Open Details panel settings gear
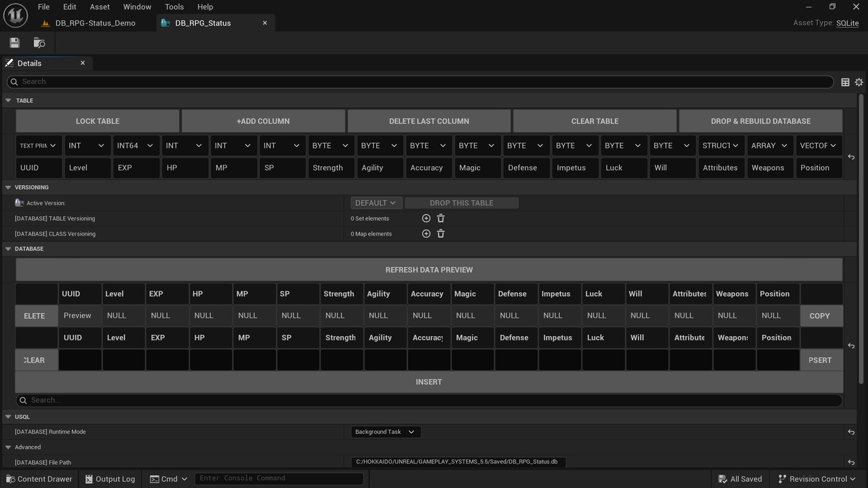This screenshot has height=488, width=868. [859, 82]
